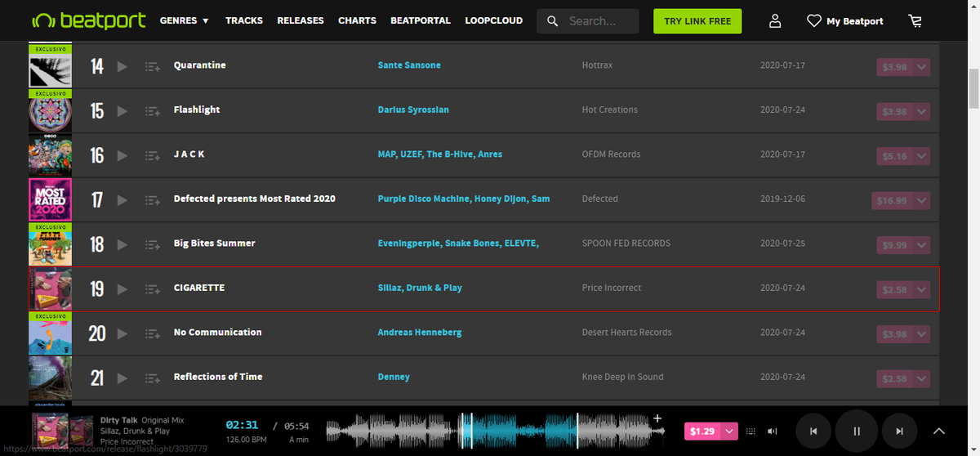Expand price options for No Communication
This screenshot has width=980, height=456.
(921, 333)
